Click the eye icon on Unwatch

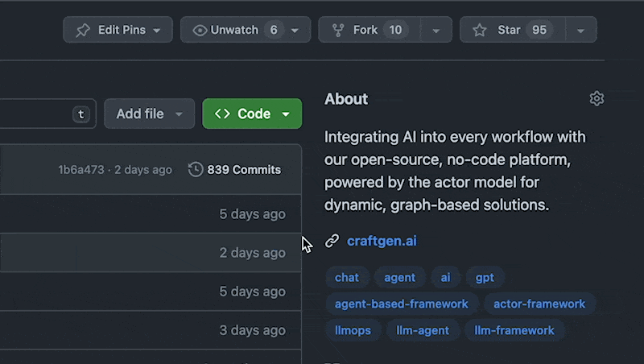(200, 31)
